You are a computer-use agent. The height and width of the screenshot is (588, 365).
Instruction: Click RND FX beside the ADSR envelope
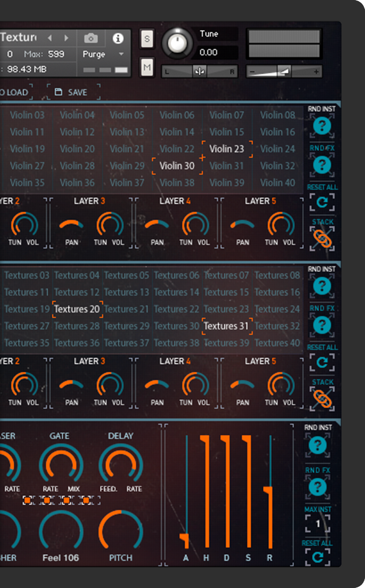317,487
